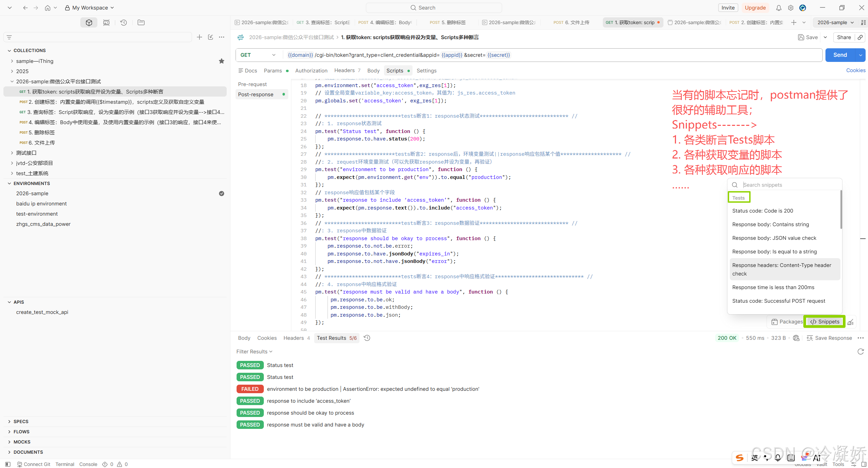Open a new request tab with plus
Viewport: 868px width, 468px height.
(794, 22)
